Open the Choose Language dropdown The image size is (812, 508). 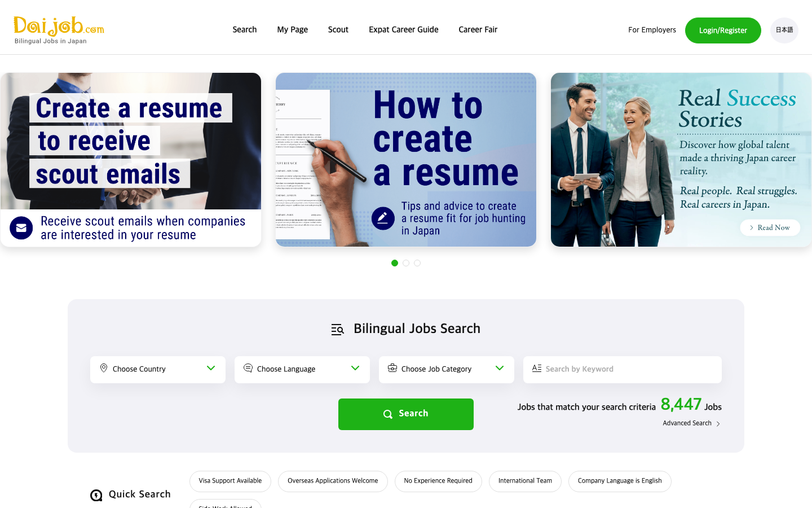click(302, 370)
